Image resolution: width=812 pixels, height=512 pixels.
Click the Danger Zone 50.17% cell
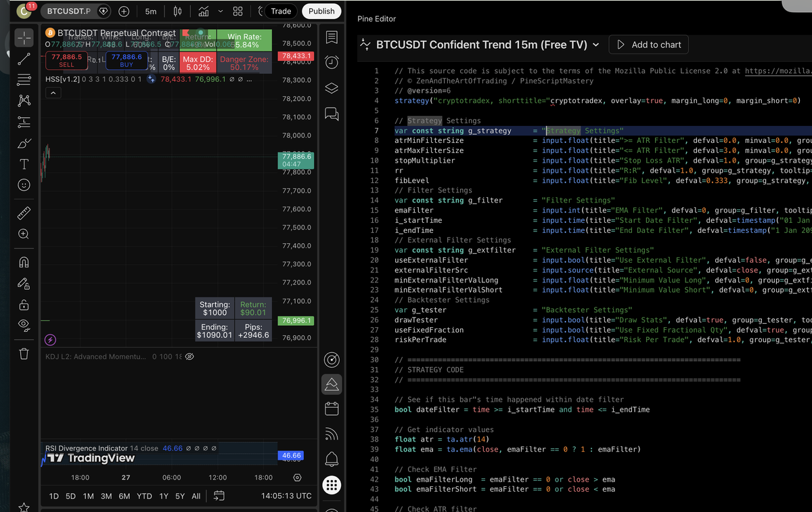coord(244,63)
